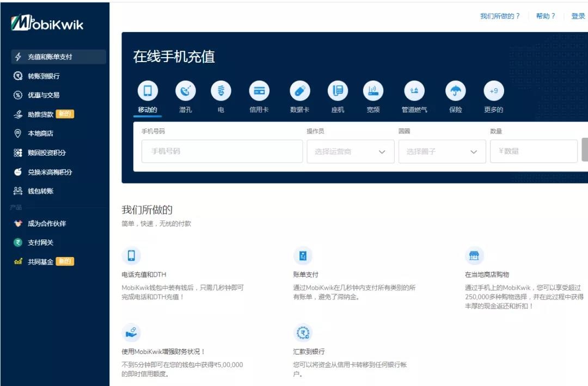Click the hand-coin icon beside 助推贷款
Image resolution: width=588 pixels, height=386 pixels.
click(18, 114)
